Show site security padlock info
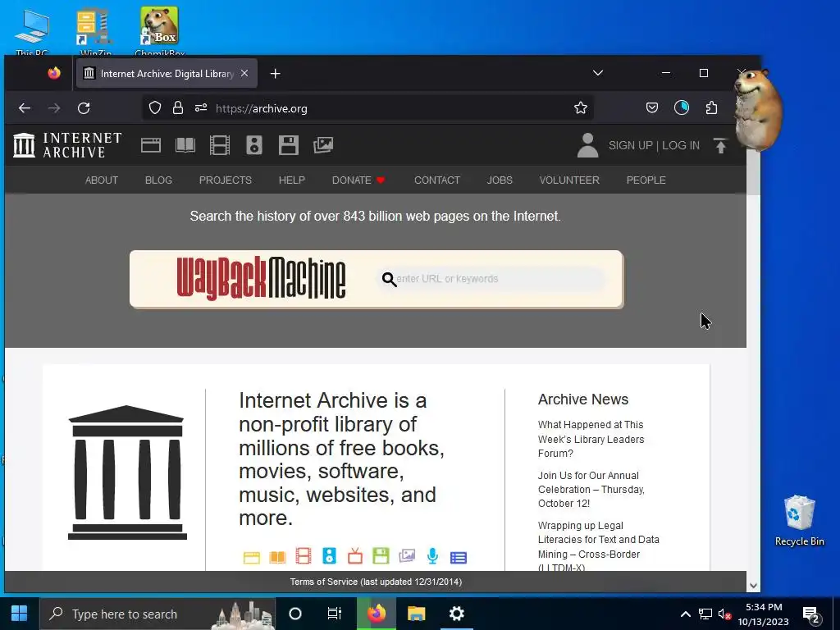Image resolution: width=840 pixels, height=630 pixels. 178,108
